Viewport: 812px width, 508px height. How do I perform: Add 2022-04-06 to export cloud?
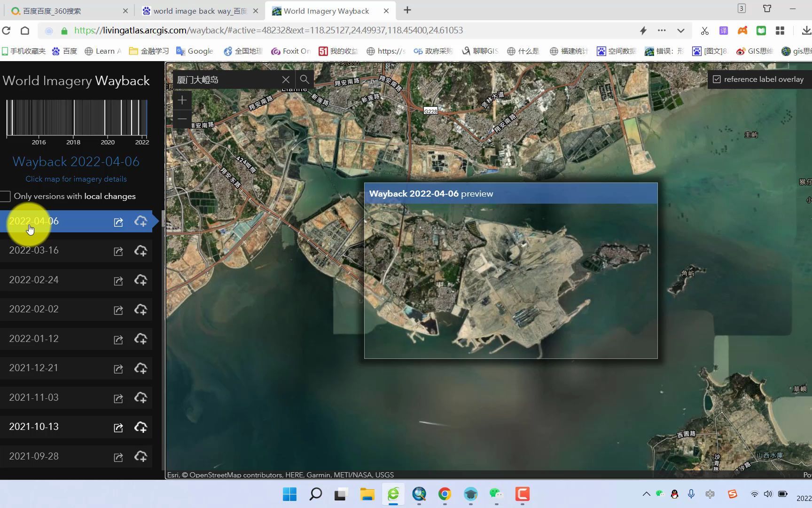141,222
